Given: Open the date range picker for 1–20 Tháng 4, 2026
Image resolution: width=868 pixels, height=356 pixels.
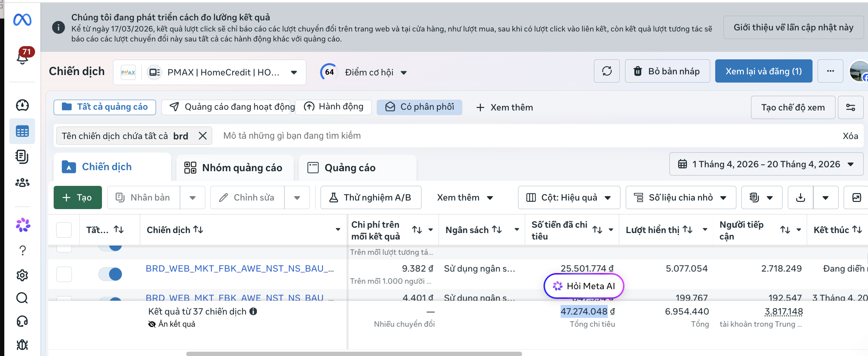Looking at the screenshot, I should point(766,164).
